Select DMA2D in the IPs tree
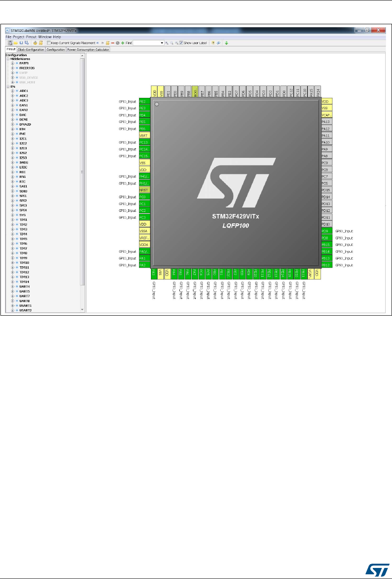This screenshot has height=579, width=392. (25, 124)
